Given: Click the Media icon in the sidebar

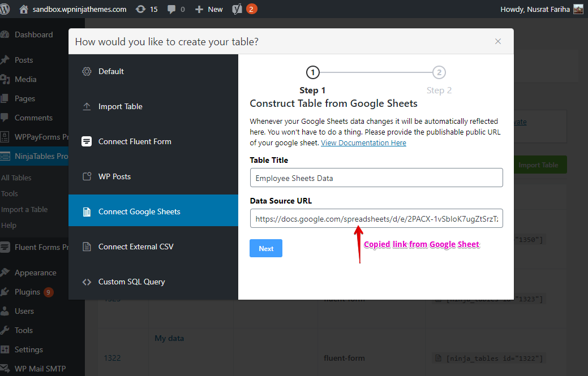Looking at the screenshot, I should pos(5,79).
